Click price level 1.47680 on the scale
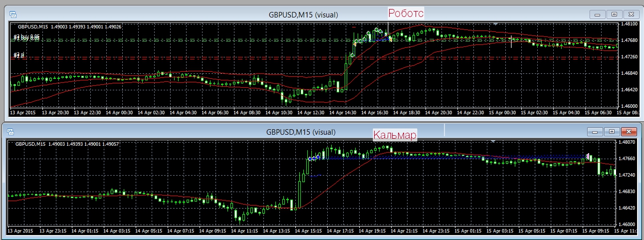Image resolution: width=644 pixels, height=240 pixels. [629, 40]
